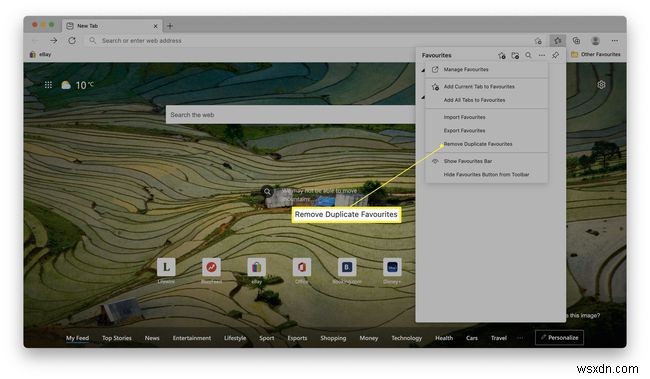
Task: Click the image info magnifier icon
Action: [x=267, y=191]
